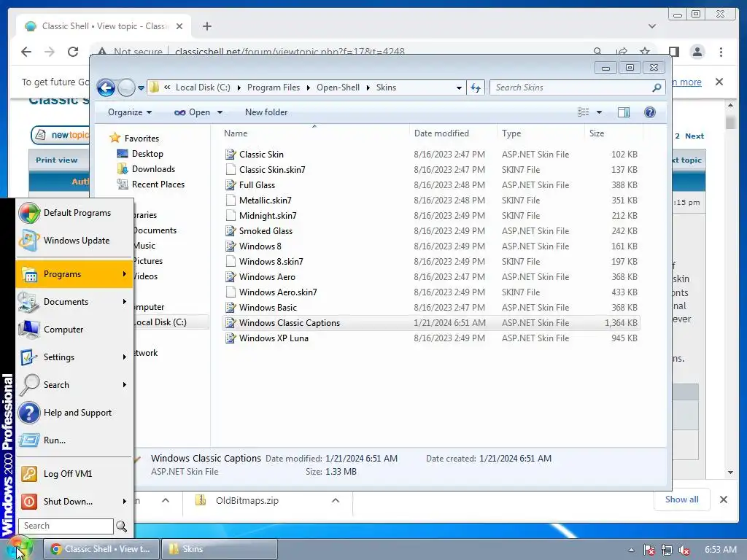Click the Explorer help question mark icon

pos(650,112)
